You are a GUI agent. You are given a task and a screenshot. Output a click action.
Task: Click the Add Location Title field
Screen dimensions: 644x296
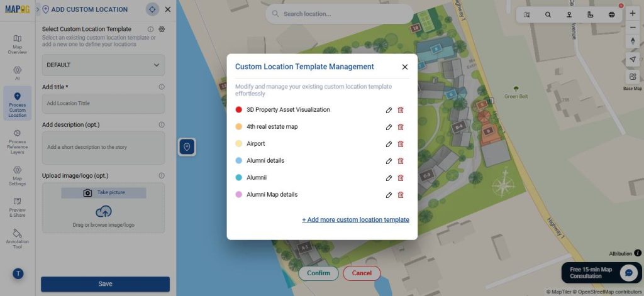click(x=104, y=104)
